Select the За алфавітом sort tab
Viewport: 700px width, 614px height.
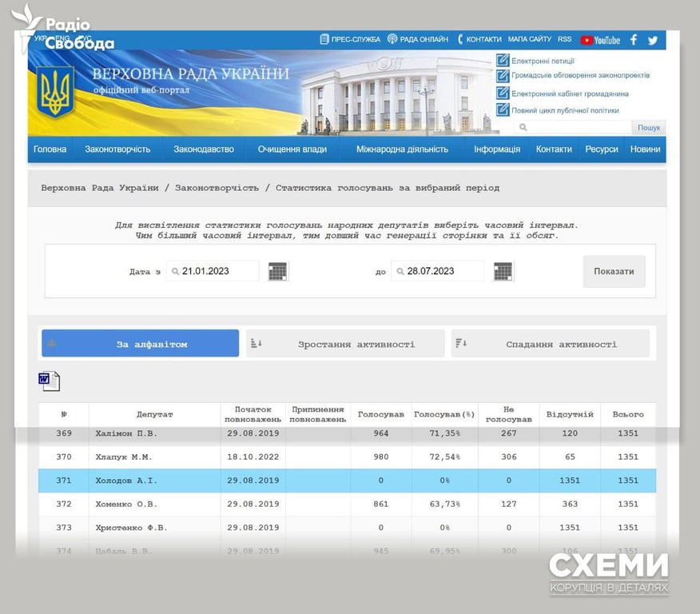(141, 344)
